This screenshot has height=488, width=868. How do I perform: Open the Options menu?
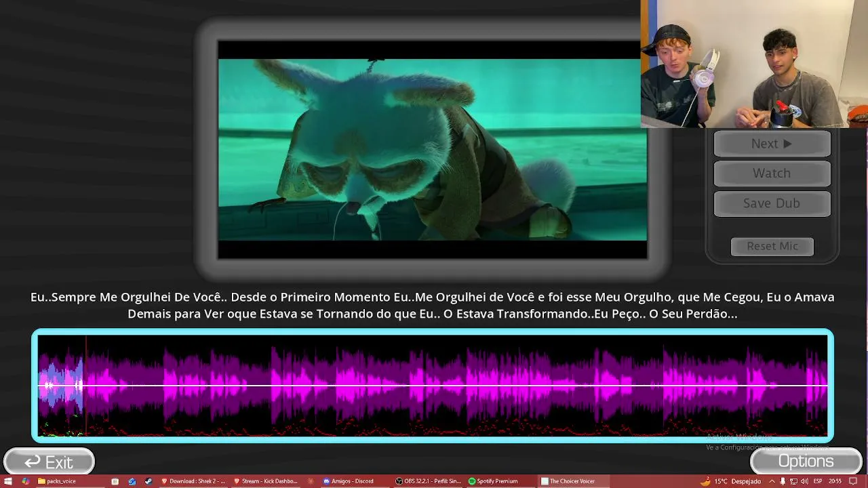click(806, 462)
